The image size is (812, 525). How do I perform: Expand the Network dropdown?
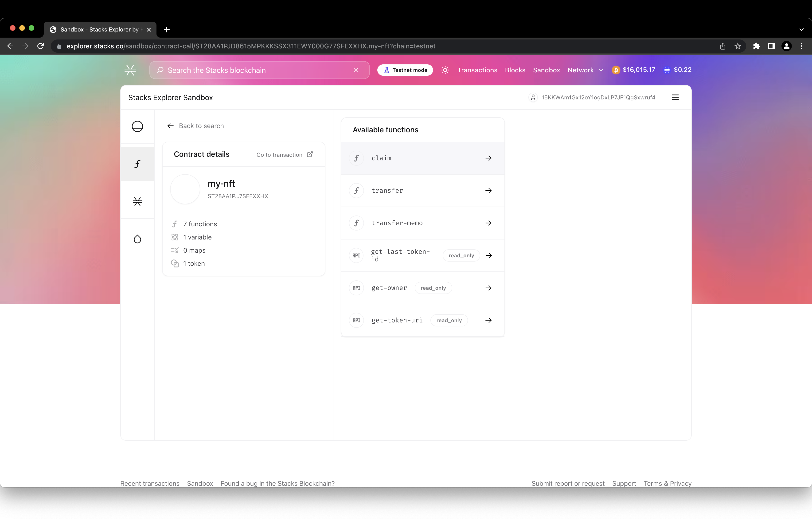[585, 70]
